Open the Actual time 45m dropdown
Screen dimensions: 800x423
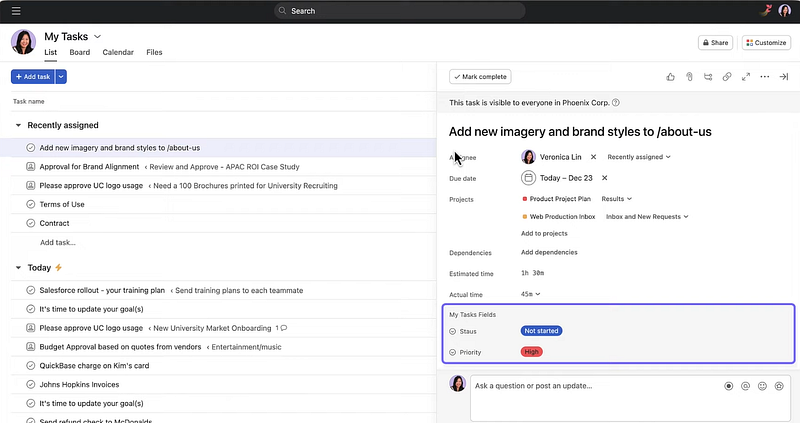[530, 294]
